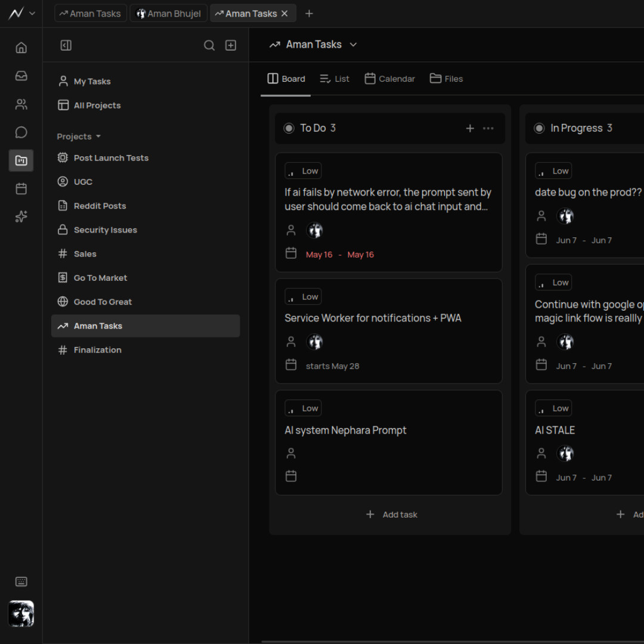Open Good To Great project
The image size is (644, 644).
(145, 302)
